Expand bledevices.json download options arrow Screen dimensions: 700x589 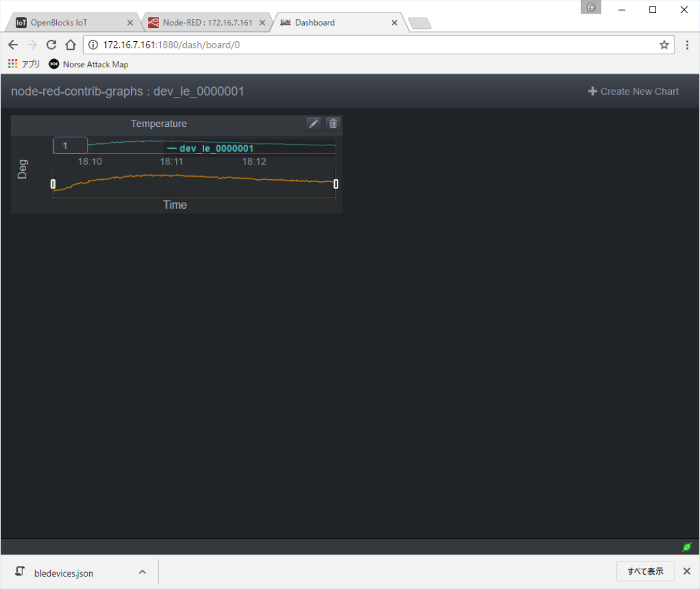click(143, 572)
